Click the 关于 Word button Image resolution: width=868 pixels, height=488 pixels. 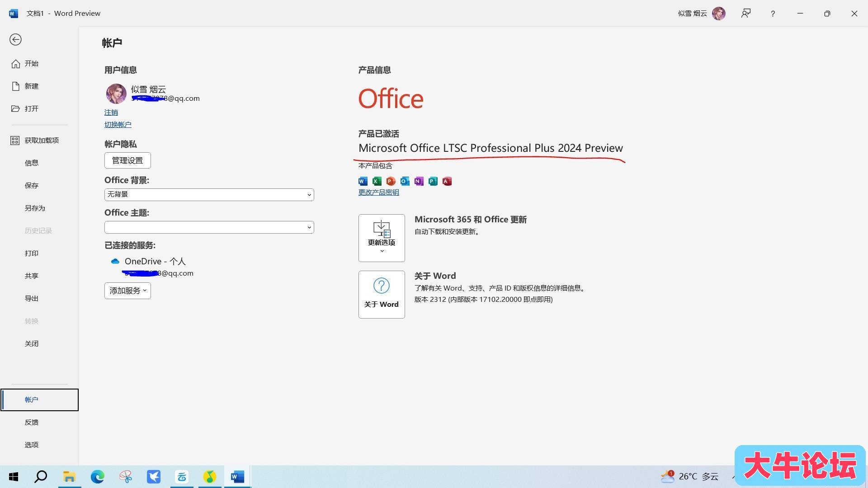[x=382, y=295]
